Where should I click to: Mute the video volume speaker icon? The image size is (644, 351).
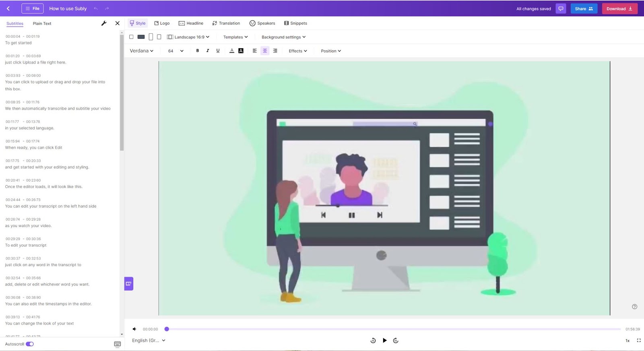[x=134, y=329]
